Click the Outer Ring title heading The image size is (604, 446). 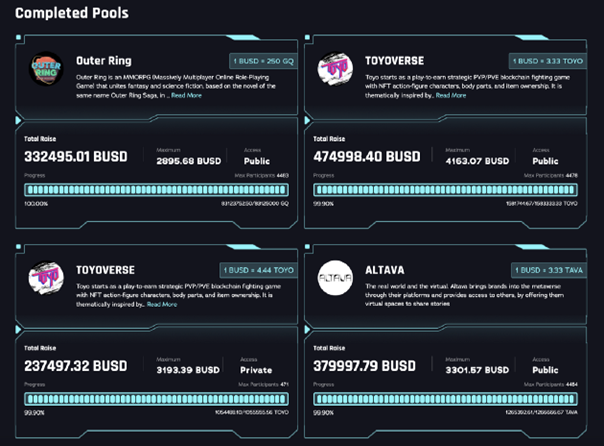[104, 61]
